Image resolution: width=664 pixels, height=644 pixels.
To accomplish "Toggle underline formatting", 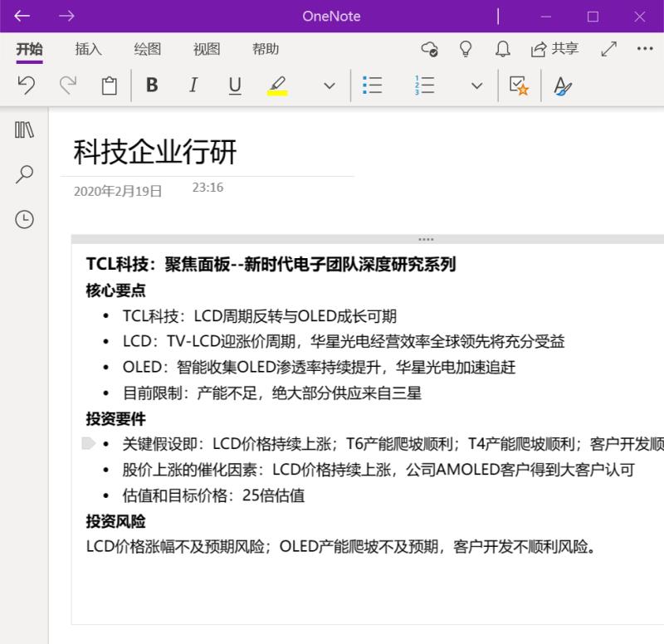I will coord(235,85).
